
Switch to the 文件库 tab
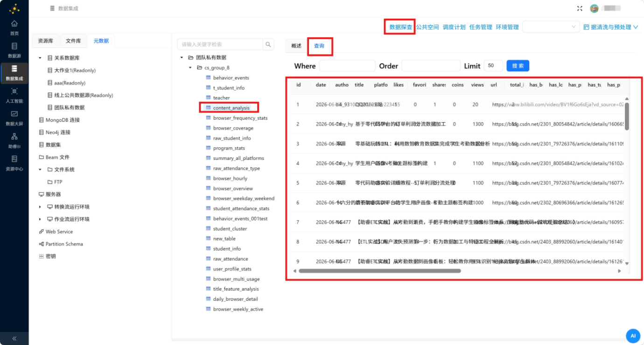pos(73,41)
